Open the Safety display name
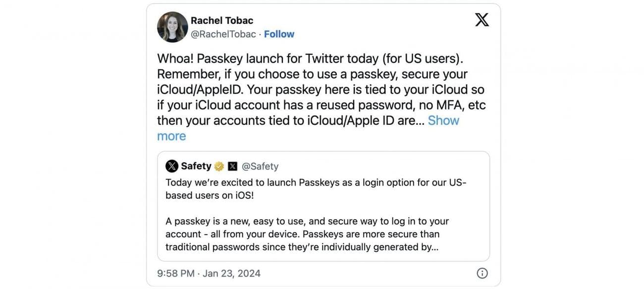This screenshot has height=289, width=644. coord(196,166)
